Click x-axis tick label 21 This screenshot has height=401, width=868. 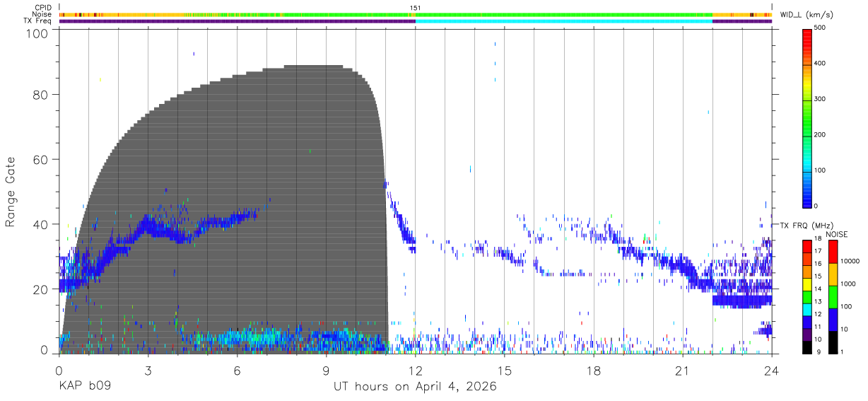click(682, 370)
